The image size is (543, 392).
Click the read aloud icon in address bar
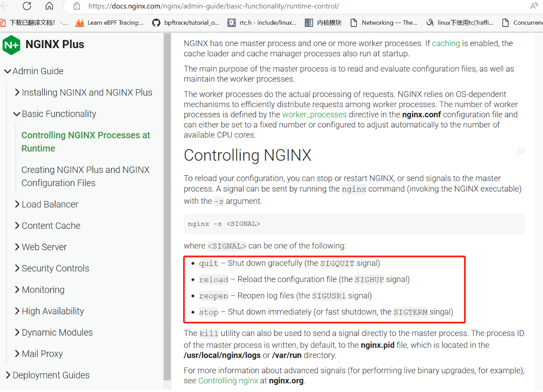coord(534,6)
